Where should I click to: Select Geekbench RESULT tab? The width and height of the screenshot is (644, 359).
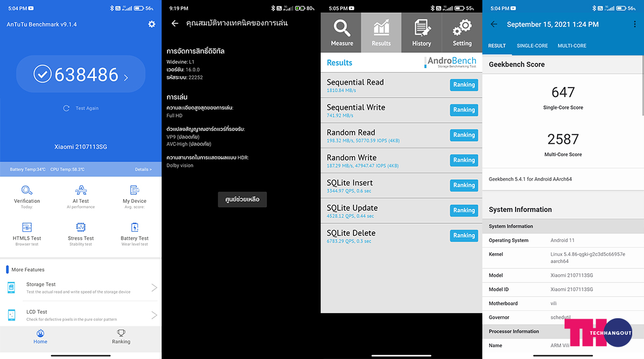tap(497, 46)
